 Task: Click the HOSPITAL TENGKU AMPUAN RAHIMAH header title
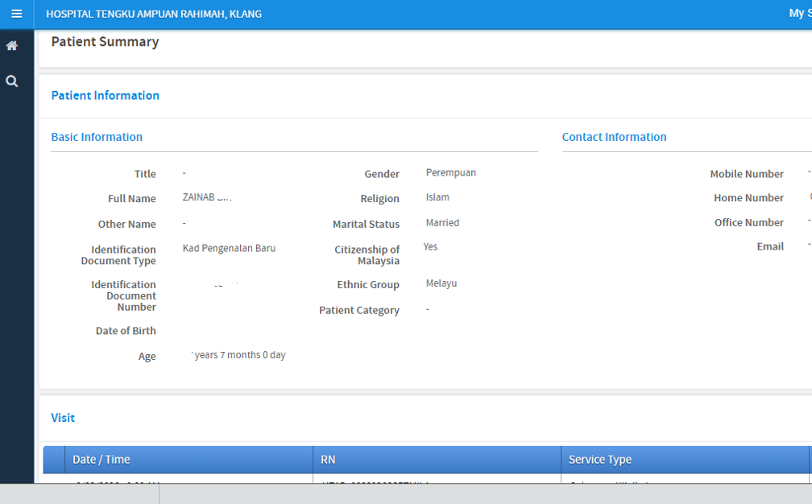tap(154, 13)
